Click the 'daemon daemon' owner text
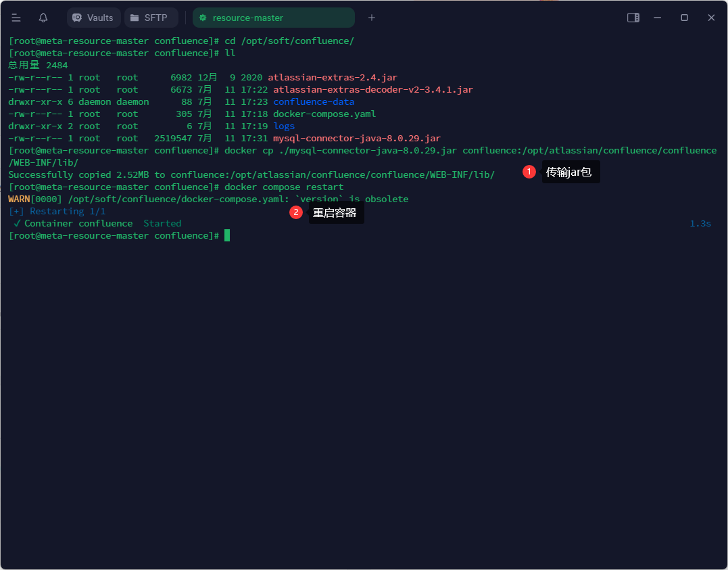Image resolution: width=728 pixels, height=570 pixels. pyautogui.click(x=114, y=101)
